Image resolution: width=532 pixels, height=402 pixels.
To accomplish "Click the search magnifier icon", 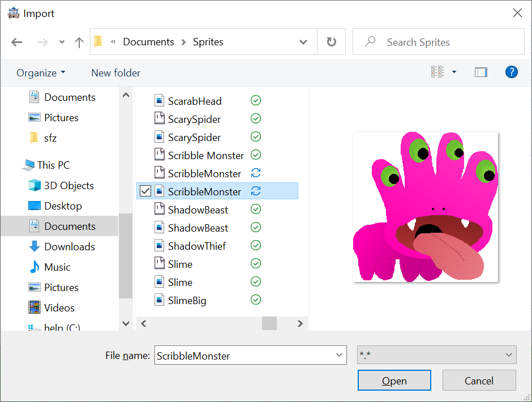I will [370, 41].
